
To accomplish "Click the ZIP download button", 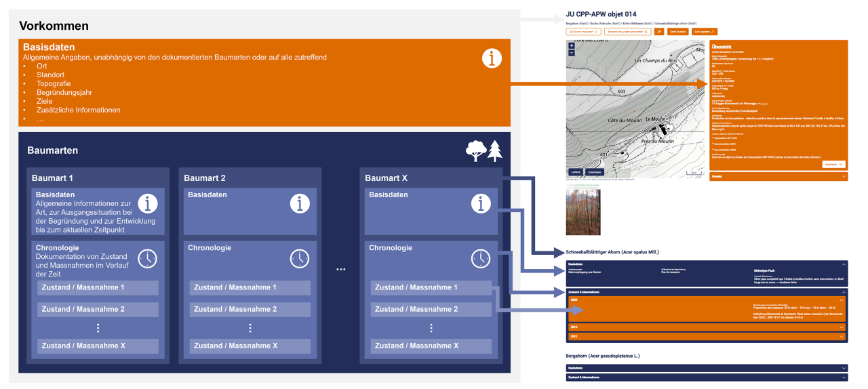I will tap(658, 31).
